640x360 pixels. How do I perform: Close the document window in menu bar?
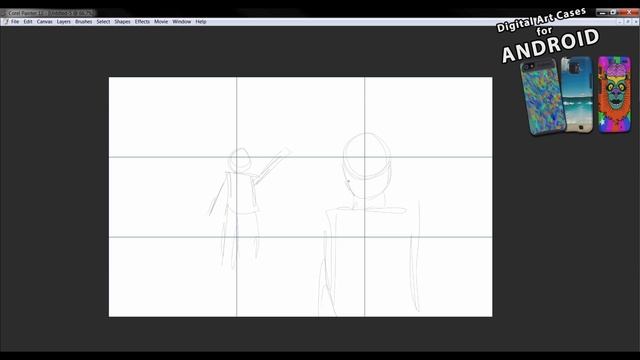636,22
